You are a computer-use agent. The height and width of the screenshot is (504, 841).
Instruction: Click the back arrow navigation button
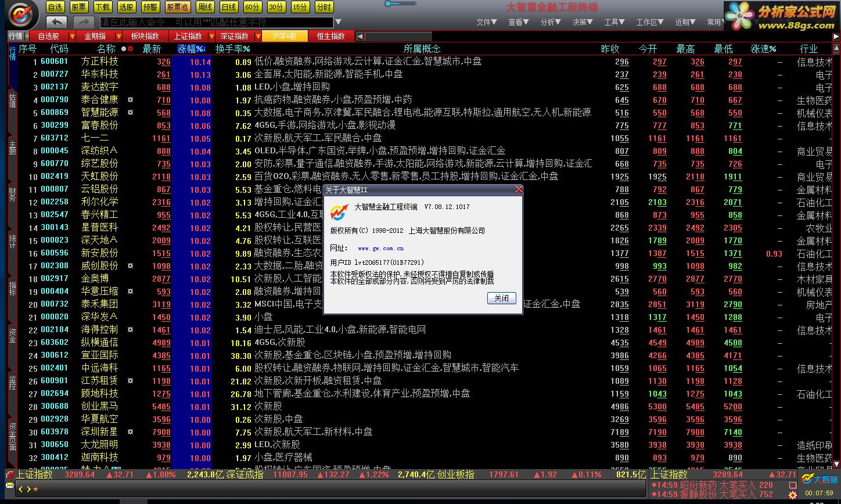coord(56,22)
